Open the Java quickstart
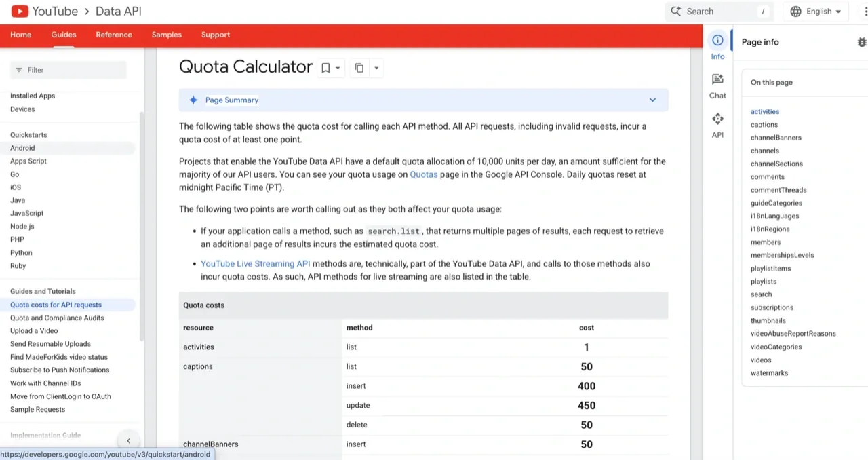Screen dimensions: 868x460 (x=18, y=200)
